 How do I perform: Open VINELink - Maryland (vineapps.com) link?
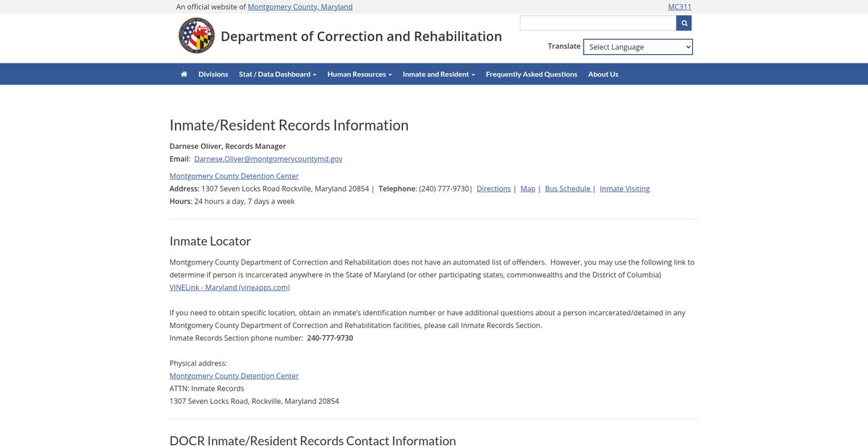click(x=229, y=288)
